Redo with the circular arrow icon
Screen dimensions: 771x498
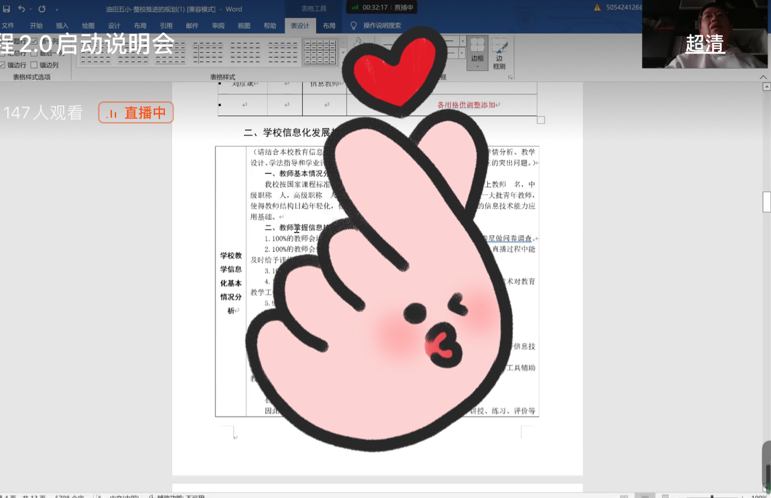click(x=42, y=8)
